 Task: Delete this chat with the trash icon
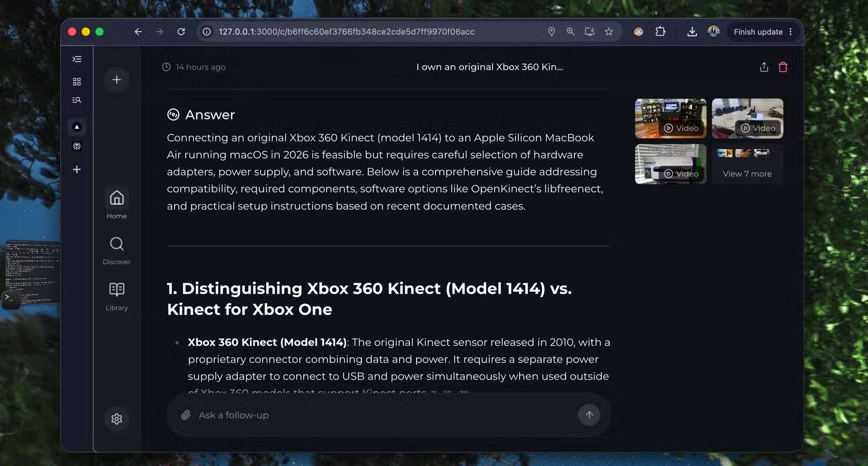click(783, 67)
